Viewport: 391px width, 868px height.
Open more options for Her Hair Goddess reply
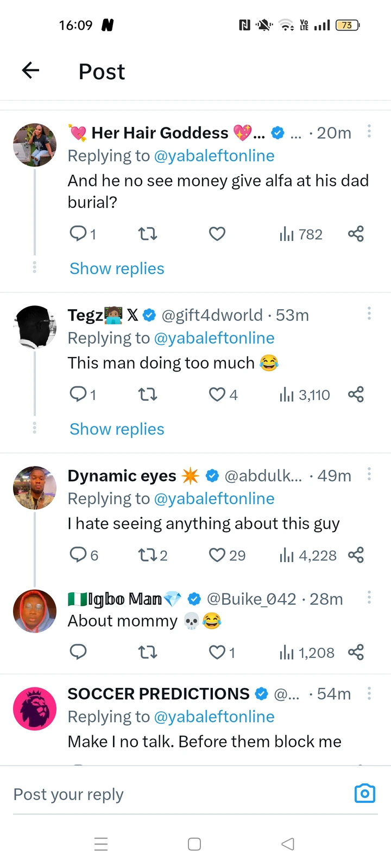coord(369,131)
